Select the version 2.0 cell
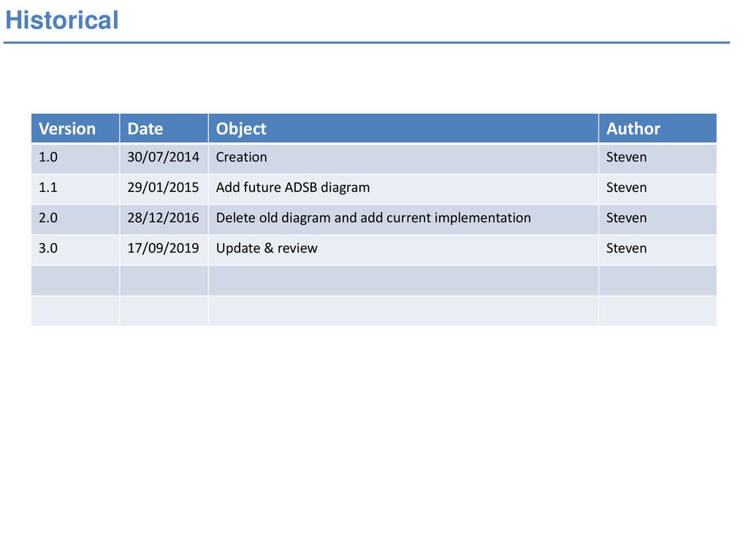This screenshot has height=560, width=748. click(x=48, y=218)
